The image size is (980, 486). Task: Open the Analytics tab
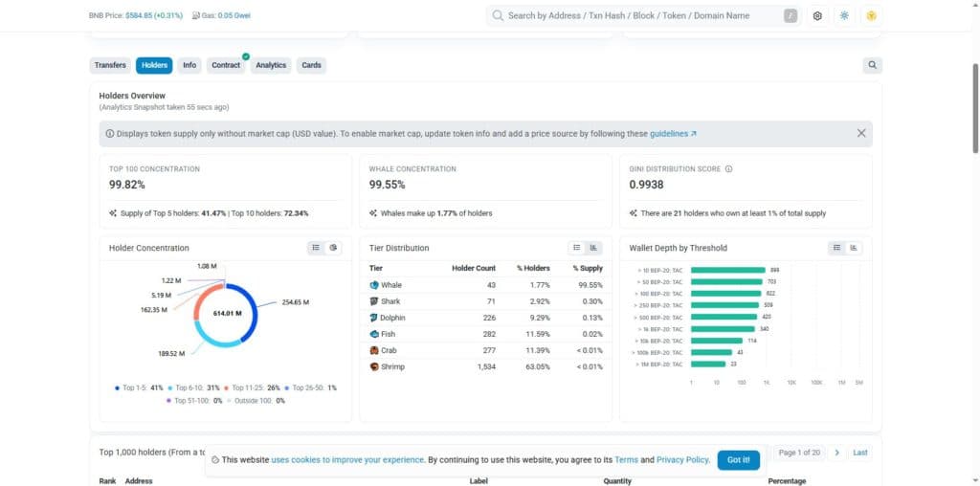(x=271, y=65)
